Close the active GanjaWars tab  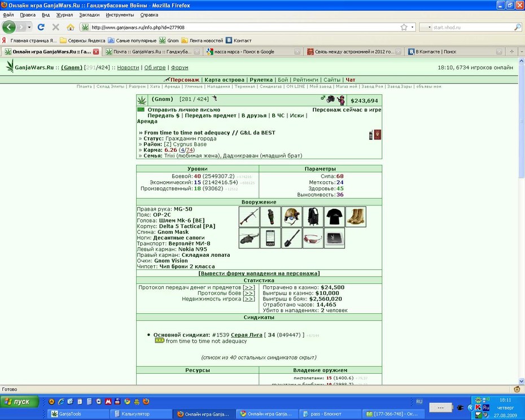pyautogui.click(x=96, y=51)
